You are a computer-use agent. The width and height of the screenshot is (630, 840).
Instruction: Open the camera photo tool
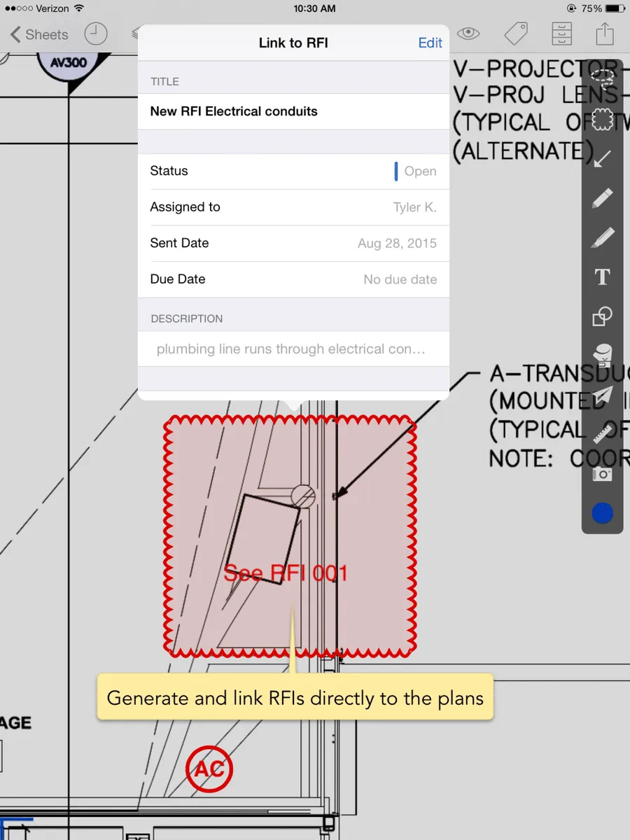coord(603,475)
